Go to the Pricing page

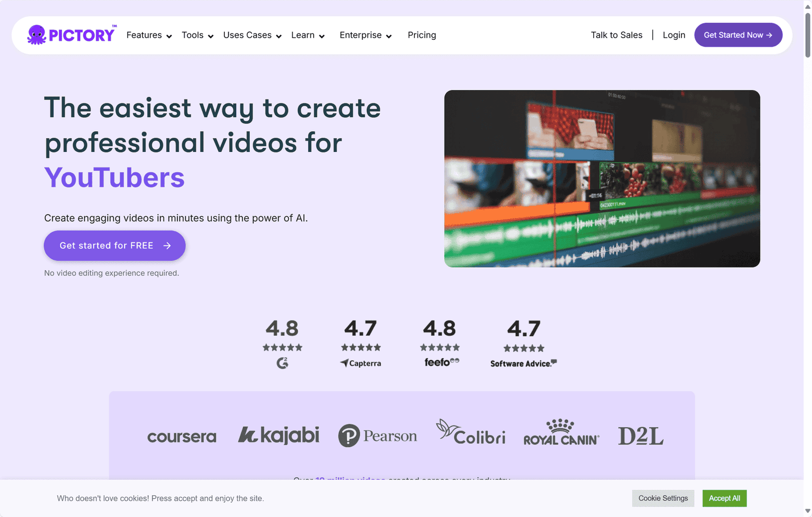coord(422,35)
